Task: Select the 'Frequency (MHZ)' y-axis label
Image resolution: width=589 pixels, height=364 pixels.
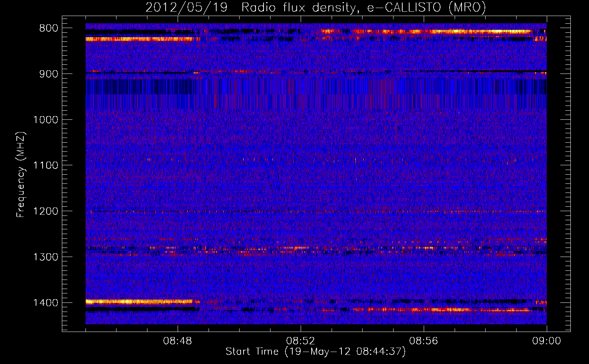Action: click(x=21, y=175)
